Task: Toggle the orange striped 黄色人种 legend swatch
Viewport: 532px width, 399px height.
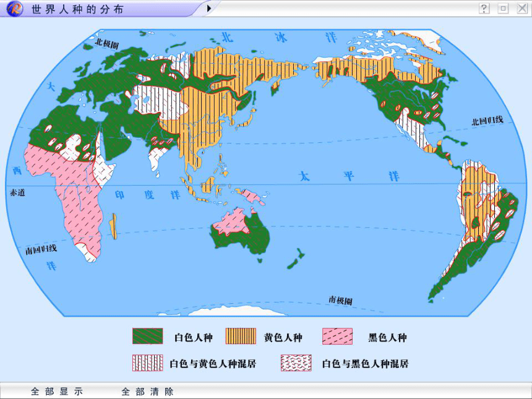Action: [241, 337]
